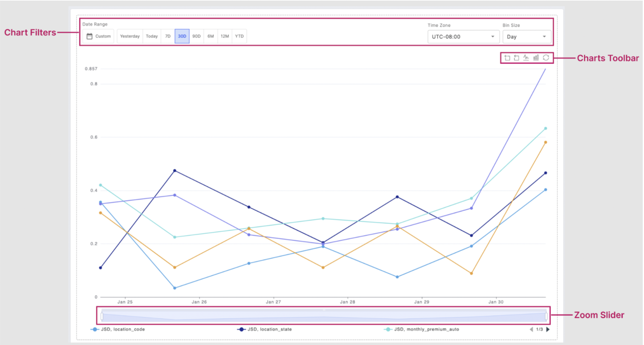Choose the highlighted 30D date range
The image size is (644, 345).
coord(182,36)
